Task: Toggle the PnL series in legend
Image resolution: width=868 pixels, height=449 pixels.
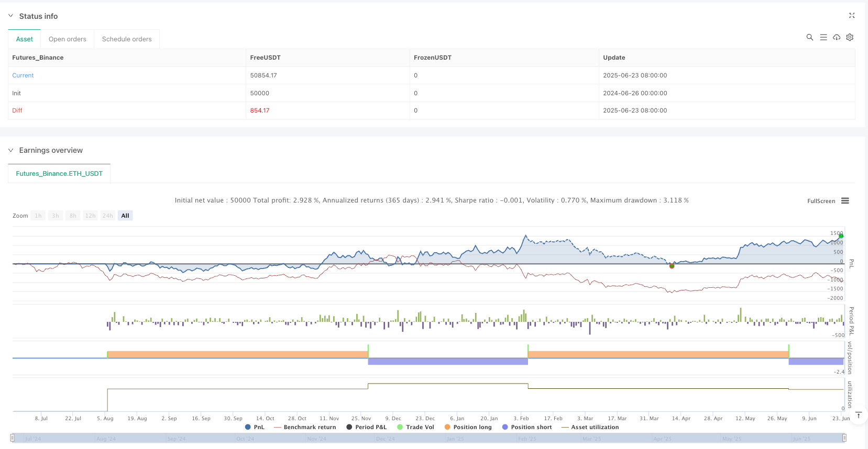Action: 255,427
